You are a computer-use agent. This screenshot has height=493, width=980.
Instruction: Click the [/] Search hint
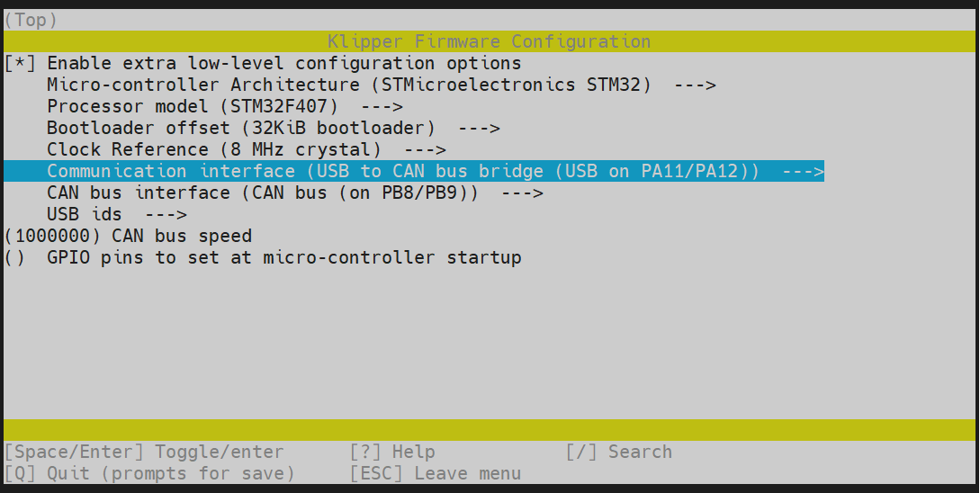coord(619,453)
